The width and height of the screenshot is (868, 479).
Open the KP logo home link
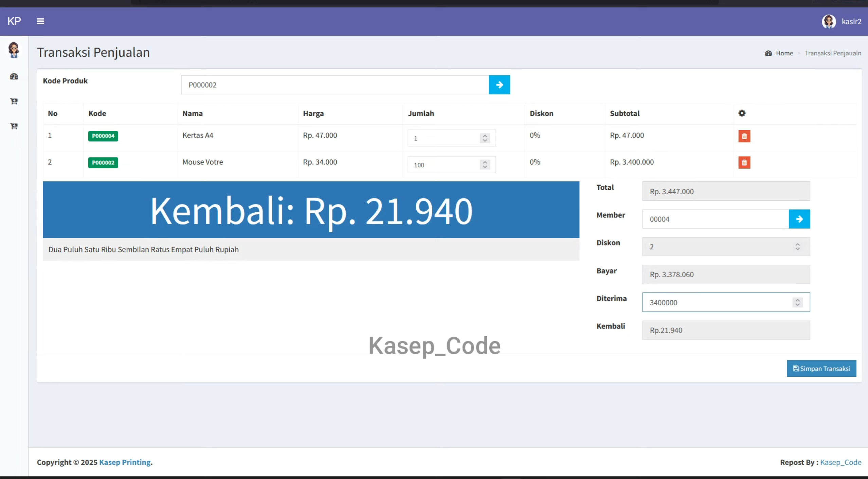pos(14,21)
